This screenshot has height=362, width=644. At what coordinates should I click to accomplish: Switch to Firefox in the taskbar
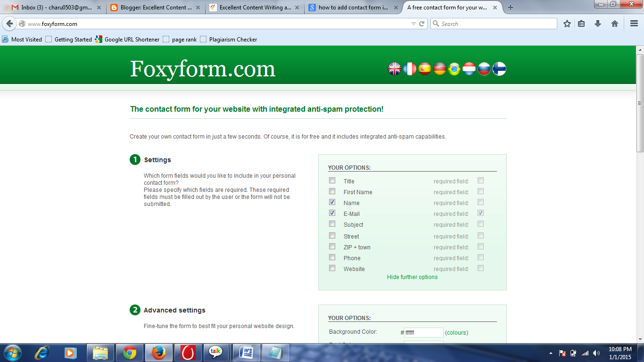[x=159, y=353]
